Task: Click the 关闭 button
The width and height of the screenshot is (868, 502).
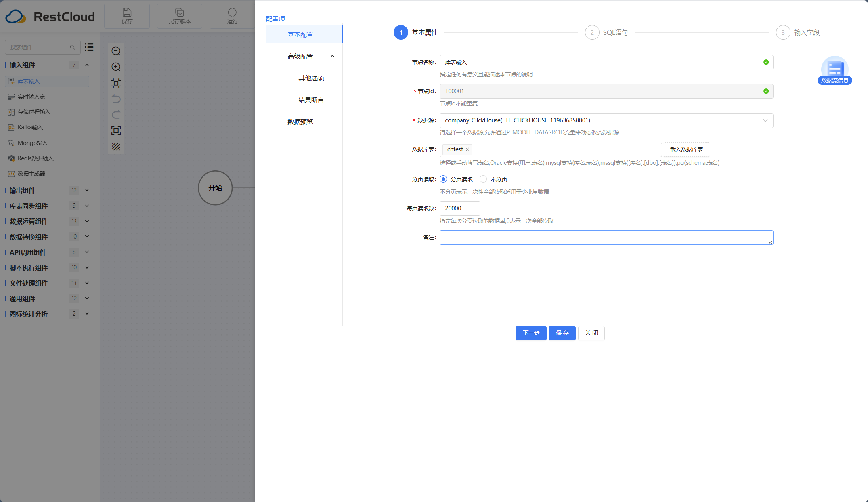Action: point(591,333)
